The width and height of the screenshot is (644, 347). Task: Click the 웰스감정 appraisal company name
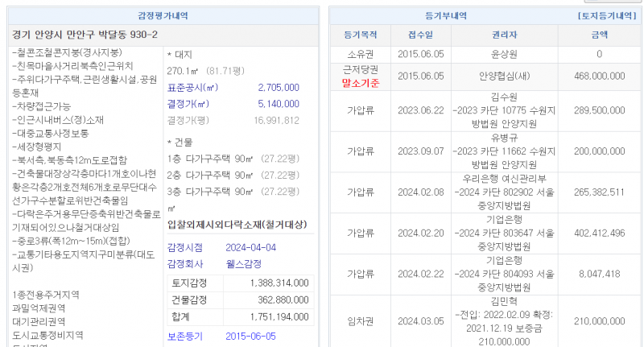tap(244, 264)
